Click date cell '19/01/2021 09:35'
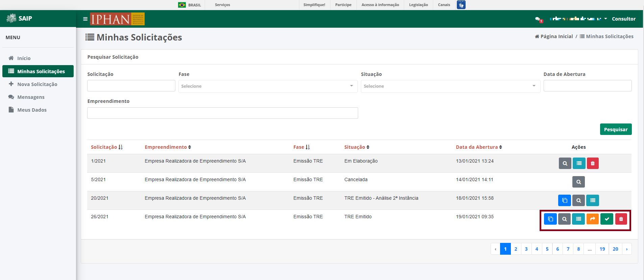644x280 pixels. coord(475,217)
